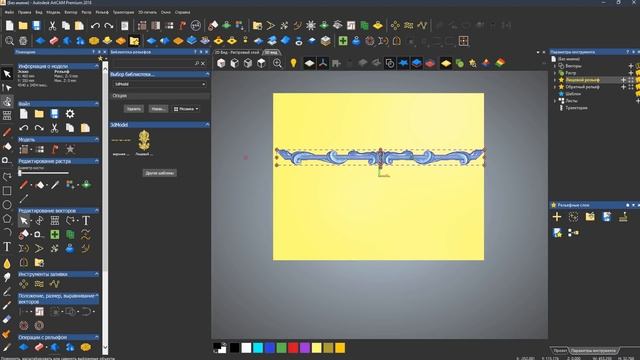Image resolution: width=640 pixels, height=360 pixels.
Task: Select the text tool in vector editing
Action: coord(86,221)
